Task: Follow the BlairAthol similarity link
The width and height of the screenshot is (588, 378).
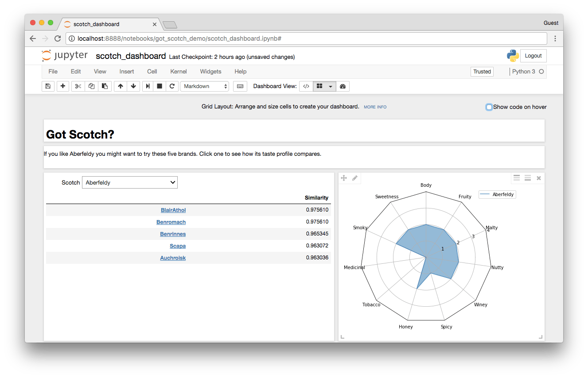Action: click(173, 210)
